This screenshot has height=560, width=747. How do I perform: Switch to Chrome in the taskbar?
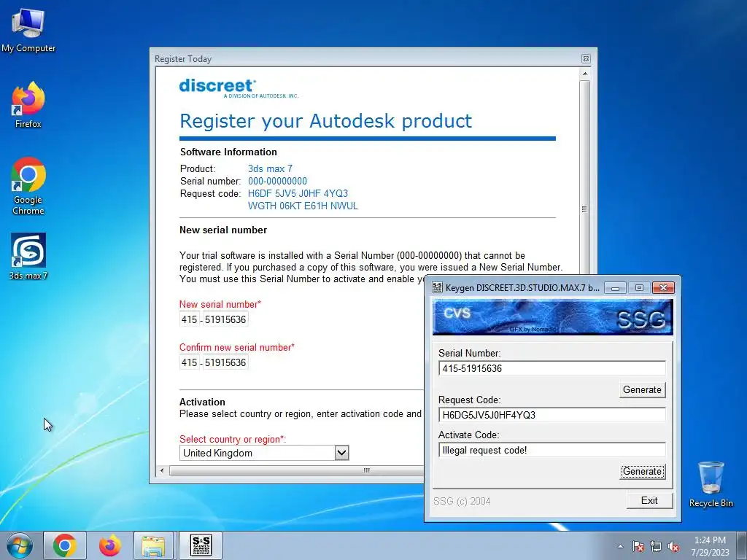point(65,545)
